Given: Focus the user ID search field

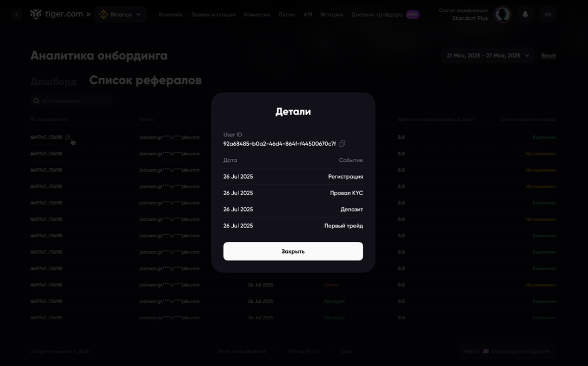Looking at the screenshot, I should point(75,101).
